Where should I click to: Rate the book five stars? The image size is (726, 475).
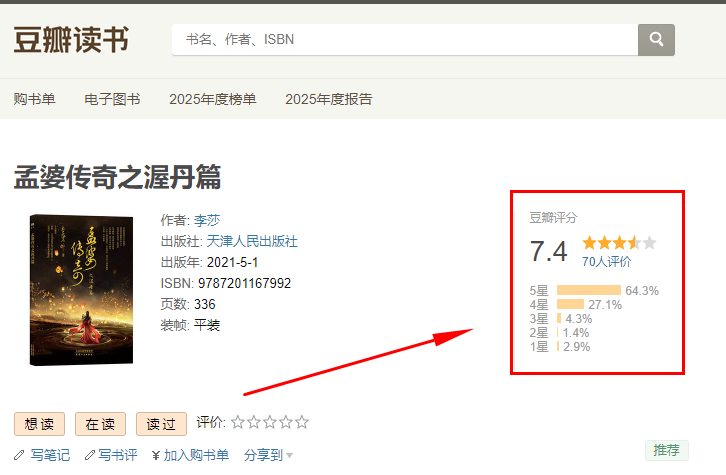coord(302,423)
